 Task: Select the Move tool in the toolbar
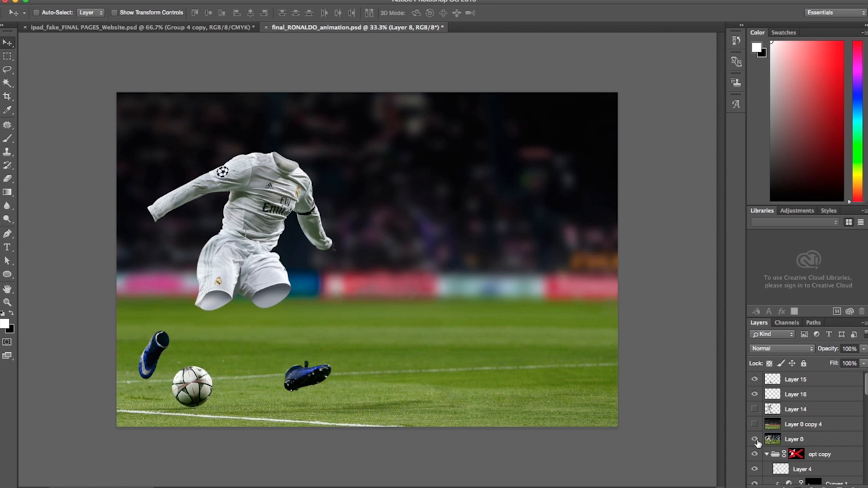[7, 43]
